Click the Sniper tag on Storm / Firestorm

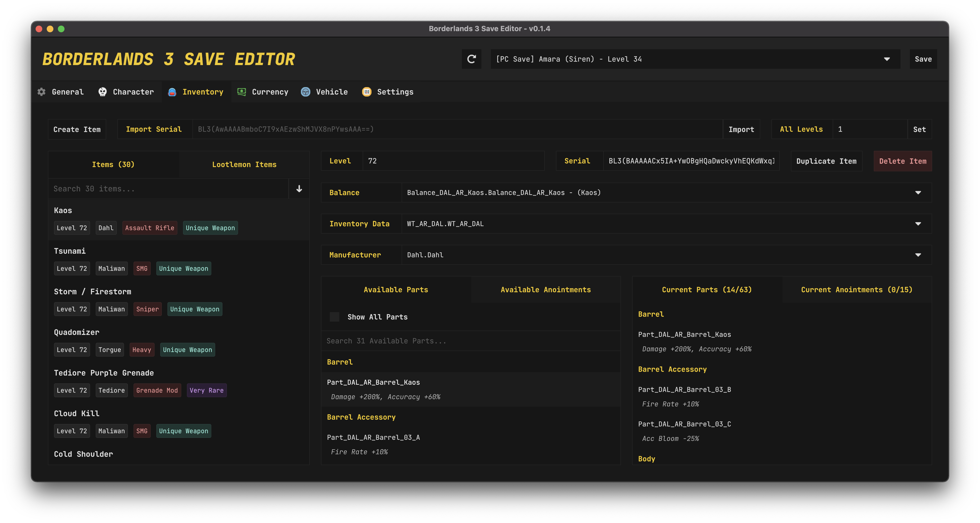point(148,309)
